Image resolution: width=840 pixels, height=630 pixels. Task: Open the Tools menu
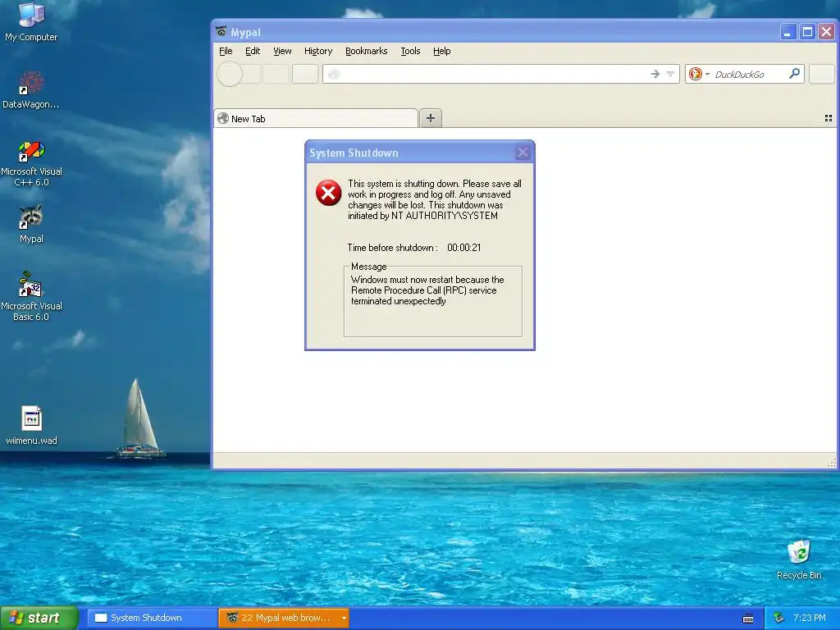coord(410,51)
